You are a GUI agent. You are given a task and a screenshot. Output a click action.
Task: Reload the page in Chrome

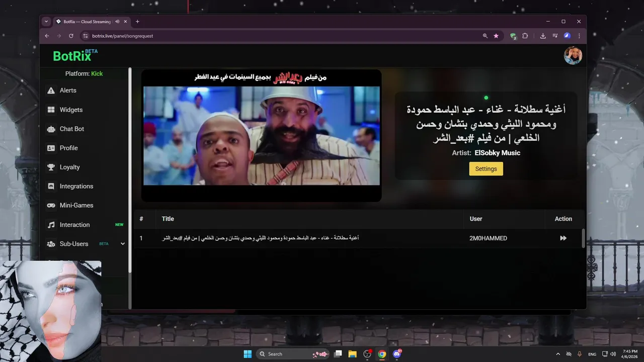tap(71, 36)
